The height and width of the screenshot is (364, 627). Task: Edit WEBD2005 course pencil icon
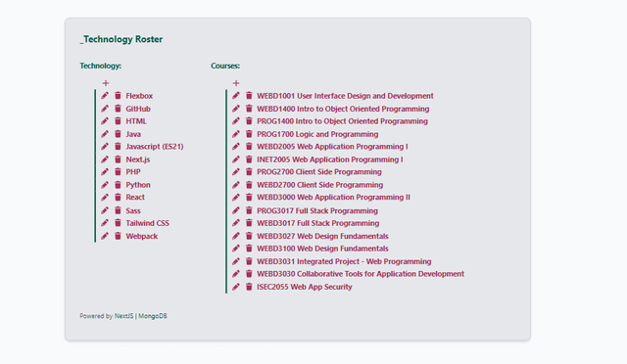pyautogui.click(x=236, y=146)
